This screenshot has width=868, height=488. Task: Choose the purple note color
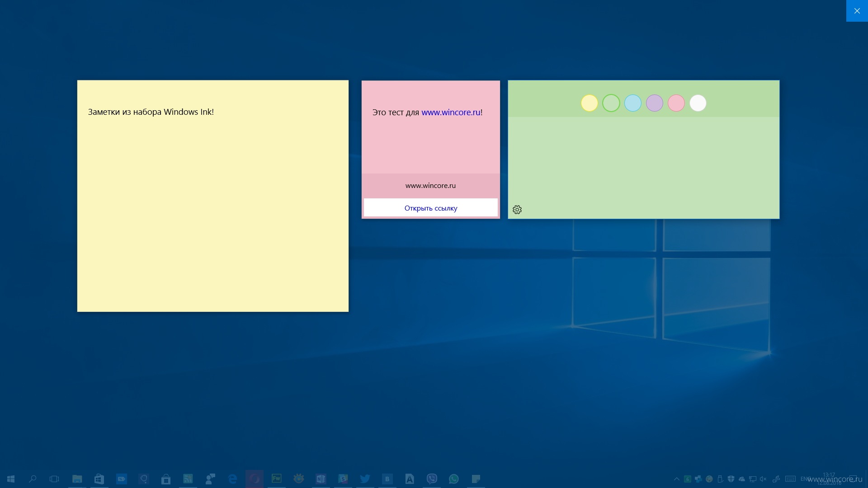coord(655,103)
